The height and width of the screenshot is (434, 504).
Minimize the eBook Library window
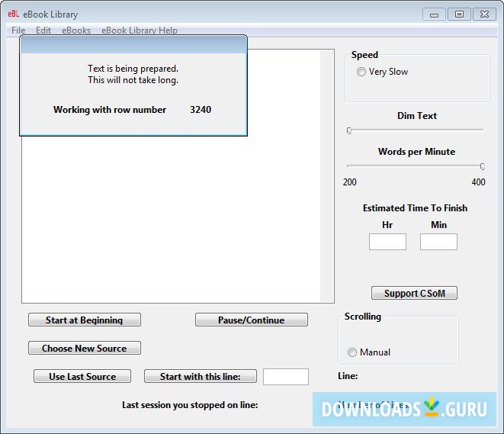tap(434, 14)
